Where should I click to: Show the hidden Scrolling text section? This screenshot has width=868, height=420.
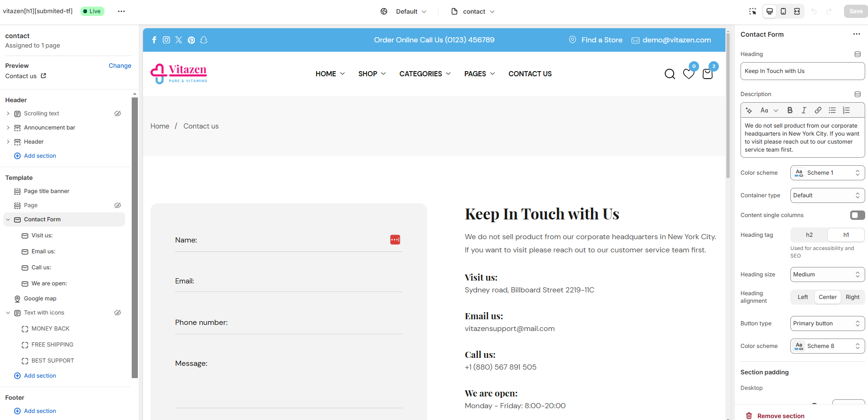pos(118,113)
